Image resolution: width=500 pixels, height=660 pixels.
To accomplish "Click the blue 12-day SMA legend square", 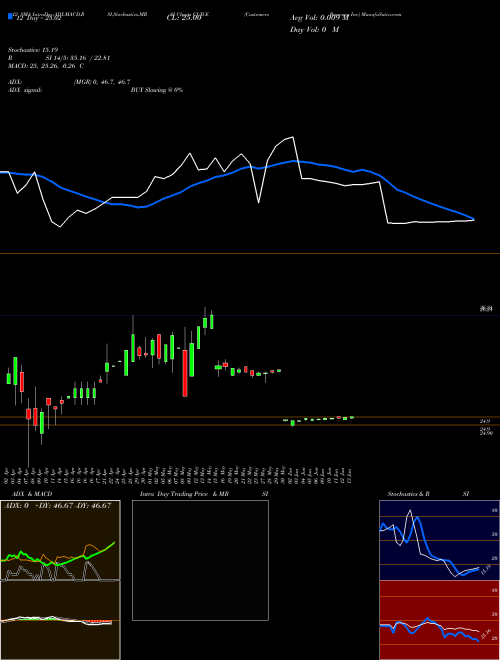I will [x=10, y=16].
